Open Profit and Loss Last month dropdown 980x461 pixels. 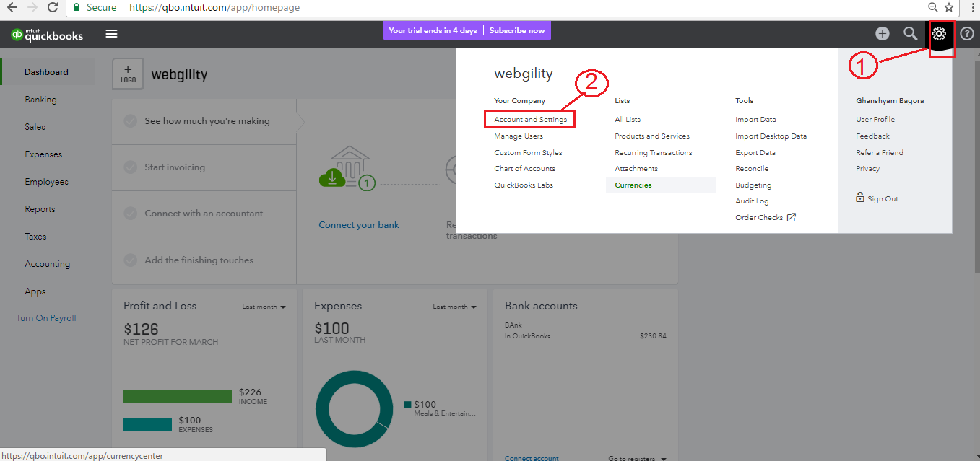(264, 307)
